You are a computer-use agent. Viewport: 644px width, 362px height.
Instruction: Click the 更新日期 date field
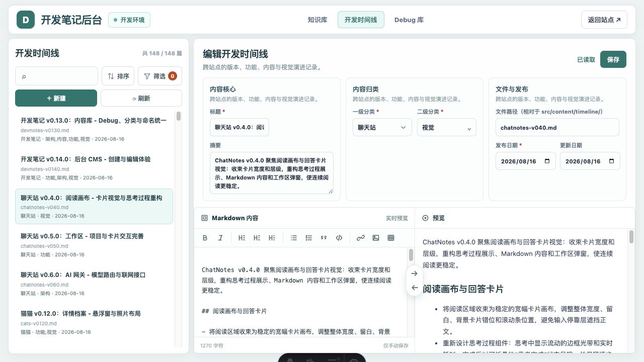click(590, 161)
